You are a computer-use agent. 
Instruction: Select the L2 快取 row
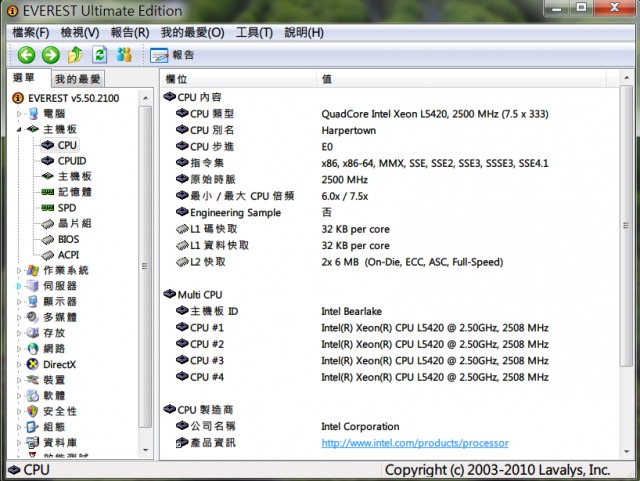pos(389,262)
